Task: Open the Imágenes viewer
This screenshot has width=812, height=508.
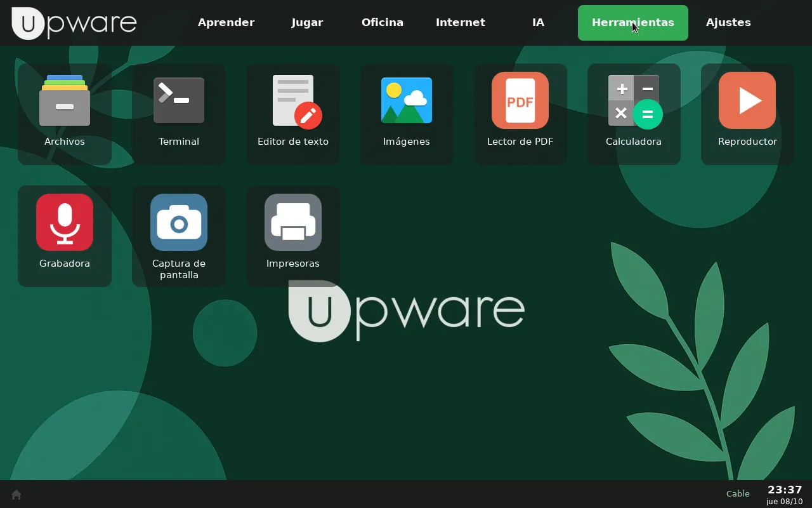Action: pyautogui.click(x=407, y=114)
